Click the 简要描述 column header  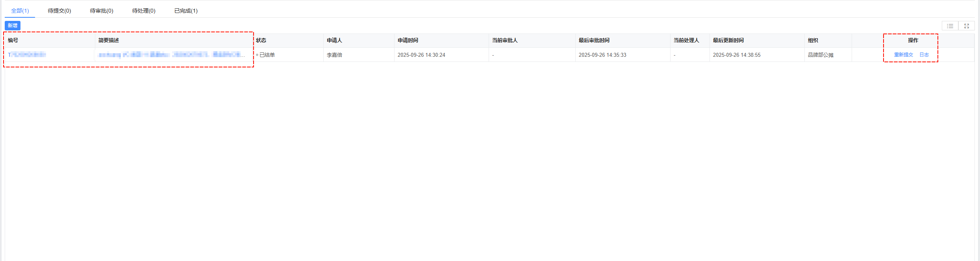[109, 40]
